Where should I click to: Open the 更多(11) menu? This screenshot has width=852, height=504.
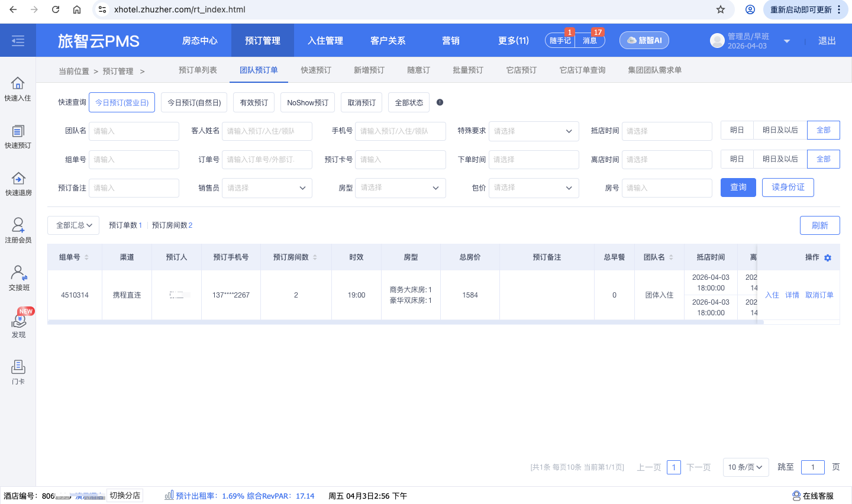point(514,40)
